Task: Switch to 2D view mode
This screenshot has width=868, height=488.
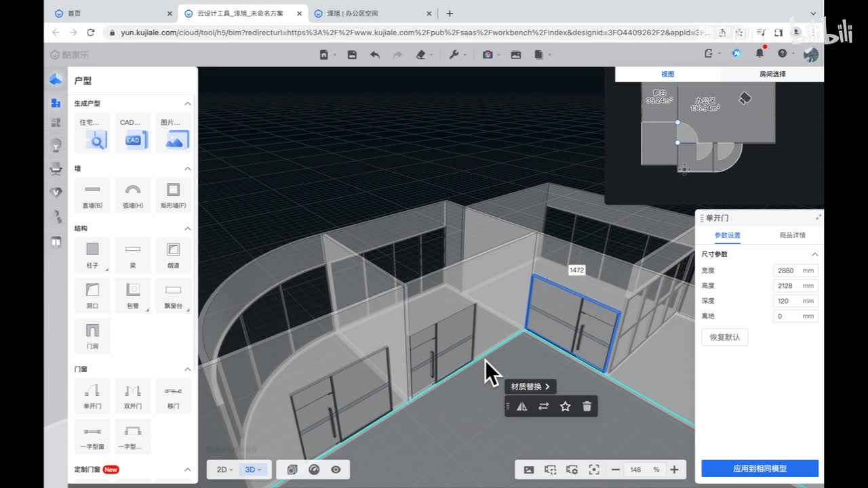Action: [x=224, y=470]
